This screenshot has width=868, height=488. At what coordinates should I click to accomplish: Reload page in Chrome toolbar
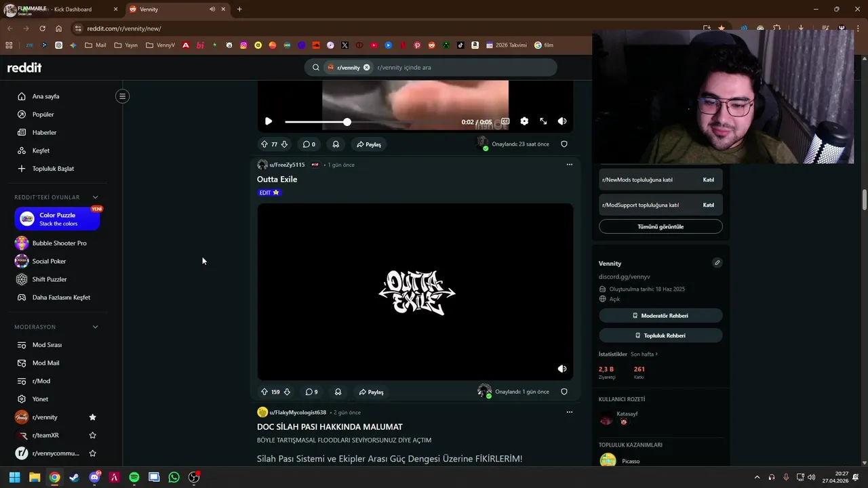[x=42, y=28]
